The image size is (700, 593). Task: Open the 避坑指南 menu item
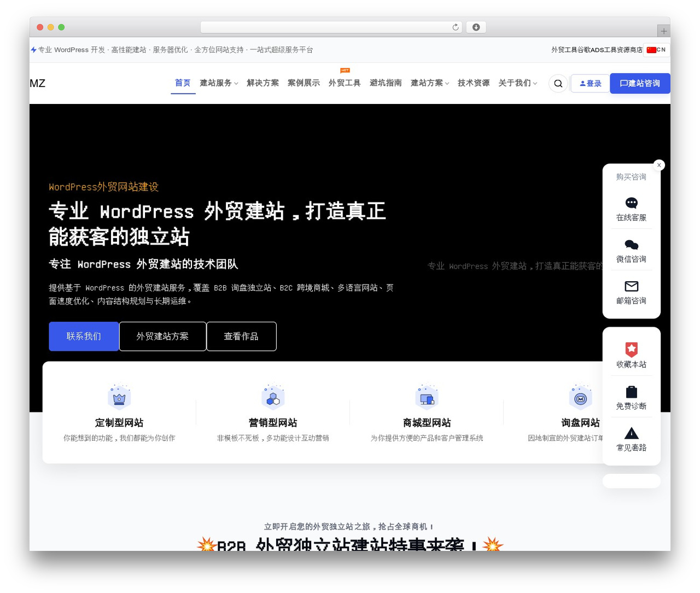(386, 83)
